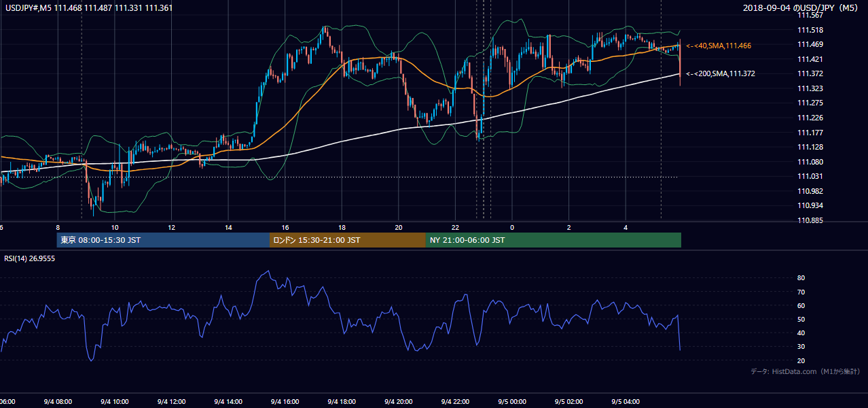Click the white 200 SMA label 111.372

click(721, 73)
